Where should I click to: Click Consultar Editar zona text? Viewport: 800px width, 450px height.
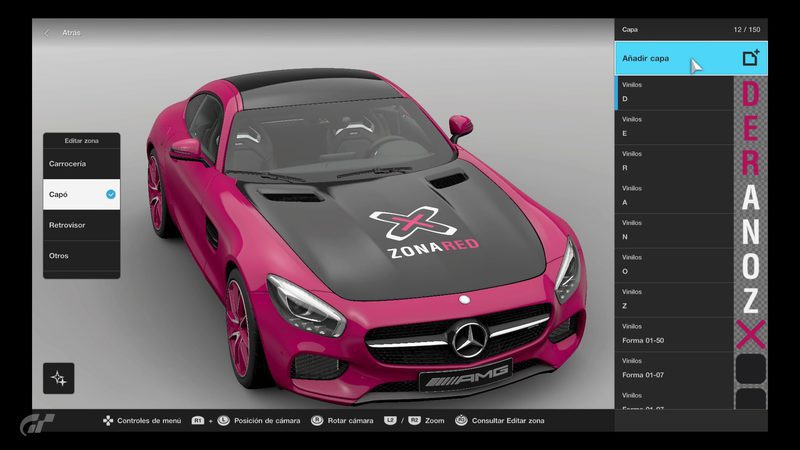(508, 420)
